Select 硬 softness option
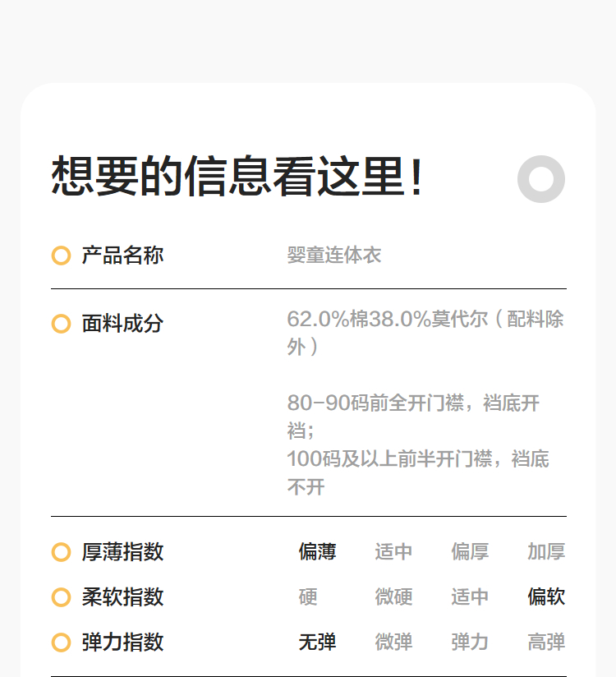This screenshot has height=677, width=616. click(308, 597)
